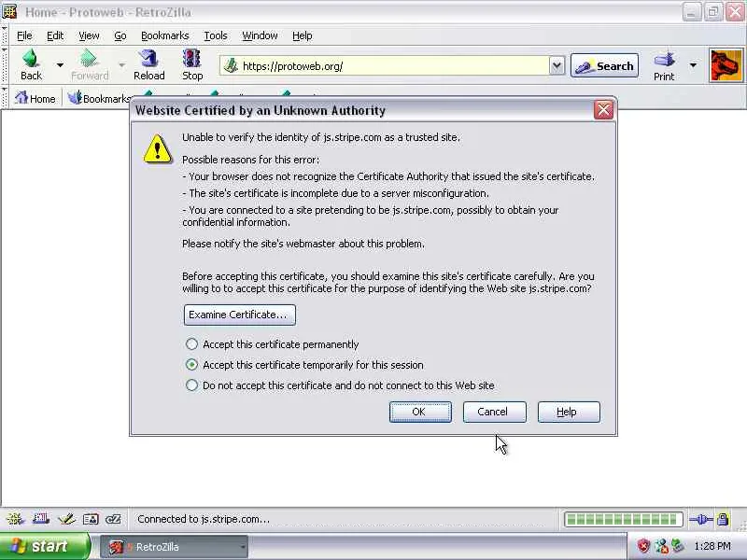The image size is (747, 560).
Task: Open the Windows start menu
Action: click(44, 546)
